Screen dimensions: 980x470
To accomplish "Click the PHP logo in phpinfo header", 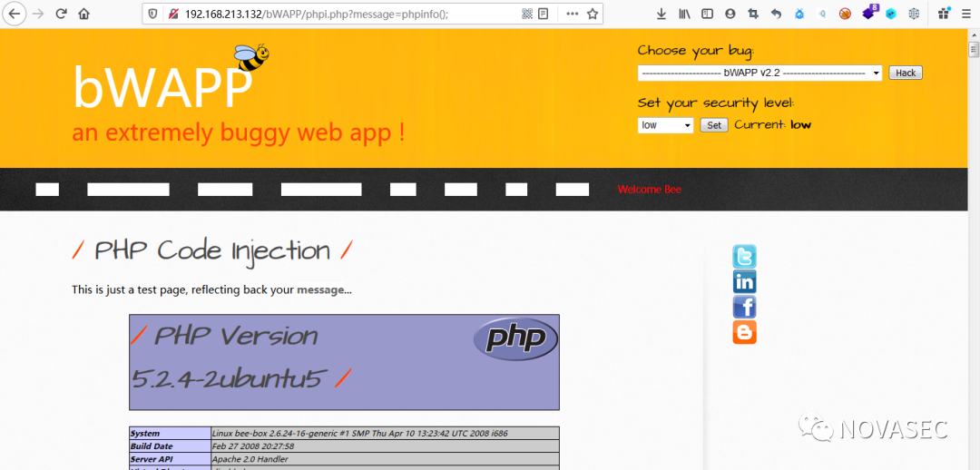I will tap(515, 338).
